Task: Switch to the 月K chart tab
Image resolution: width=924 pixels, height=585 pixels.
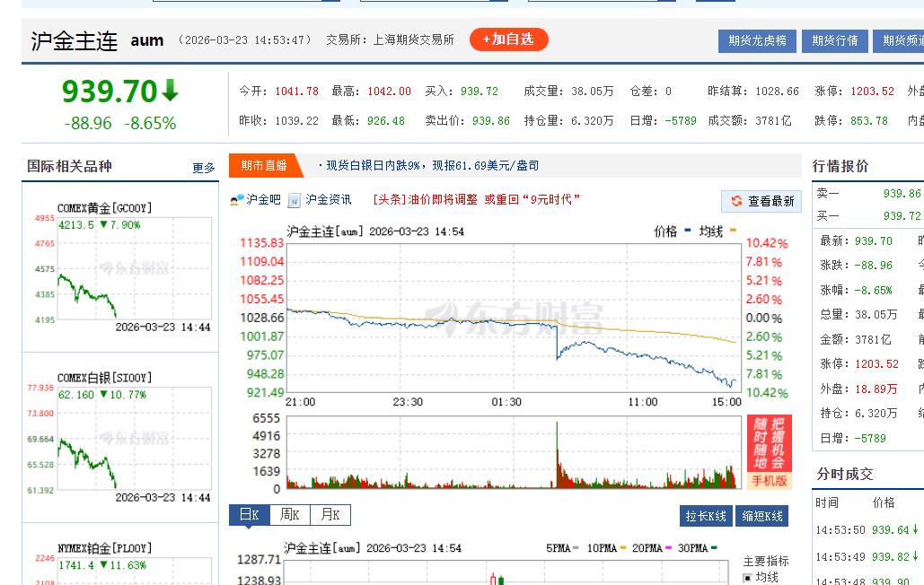Action: (330, 515)
